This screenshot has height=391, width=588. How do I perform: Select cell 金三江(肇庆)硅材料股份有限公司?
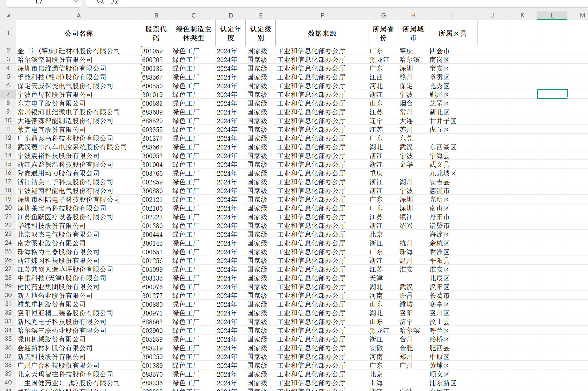[x=78, y=51]
